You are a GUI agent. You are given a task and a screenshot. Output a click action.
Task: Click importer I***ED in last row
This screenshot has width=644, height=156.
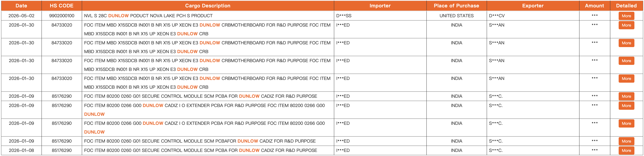point(343,151)
